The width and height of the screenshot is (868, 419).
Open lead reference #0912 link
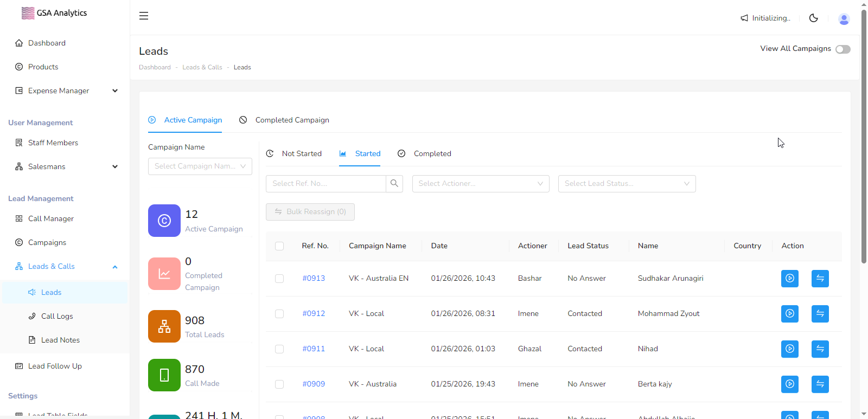(x=314, y=314)
